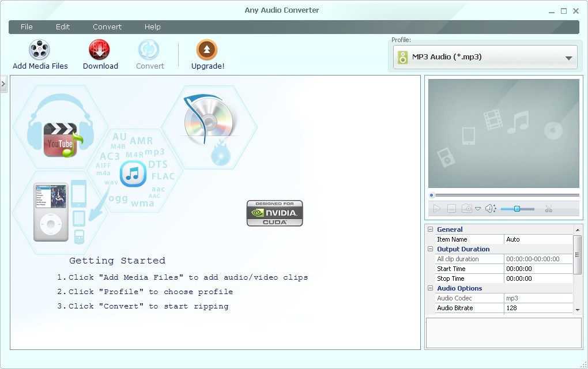Screen dimensions: 588x369
Task: Click the Add Media Files film reel icon
Action: tap(39, 50)
